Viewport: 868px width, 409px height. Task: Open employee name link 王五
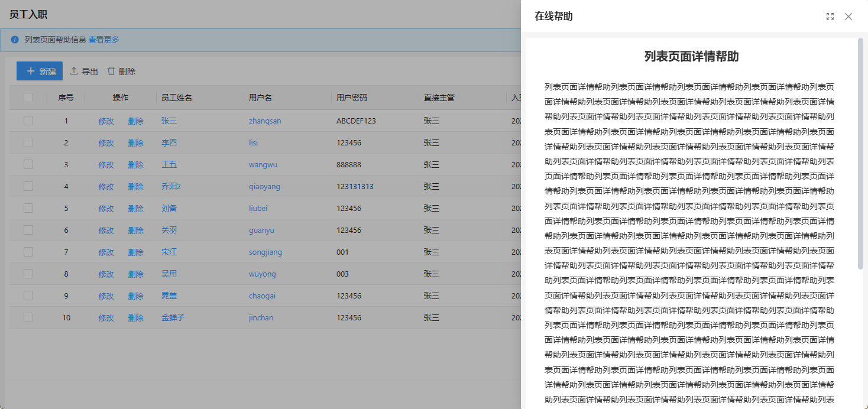169,165
